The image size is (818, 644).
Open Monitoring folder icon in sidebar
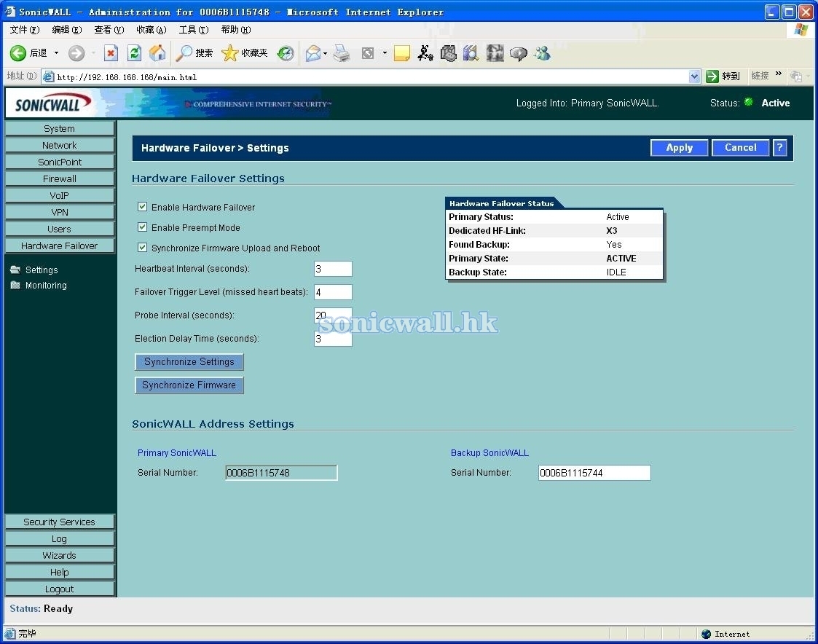[x=15, y=285]
